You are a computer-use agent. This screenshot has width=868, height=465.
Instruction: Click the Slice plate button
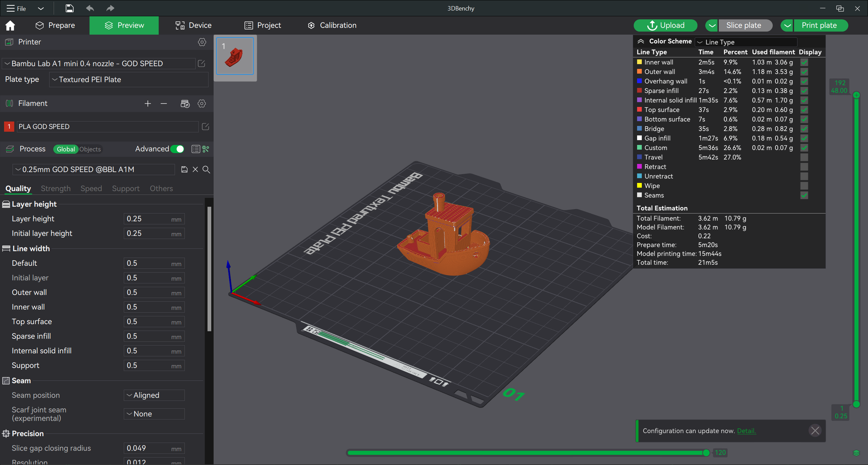[745, 25]
